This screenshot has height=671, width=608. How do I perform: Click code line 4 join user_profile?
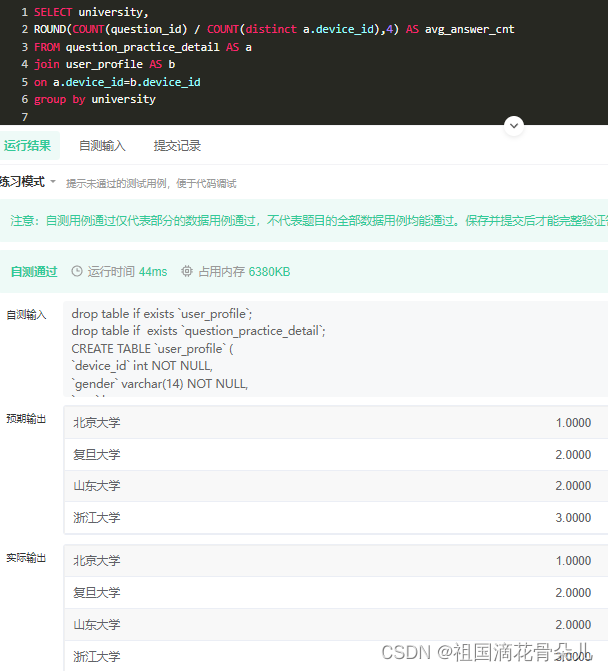click(104, 65)
